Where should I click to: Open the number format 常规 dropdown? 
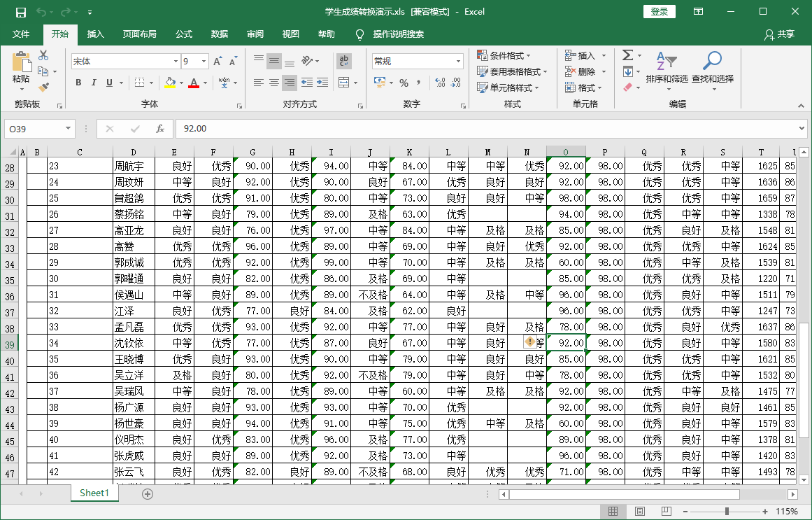click(x=458, y=61)
